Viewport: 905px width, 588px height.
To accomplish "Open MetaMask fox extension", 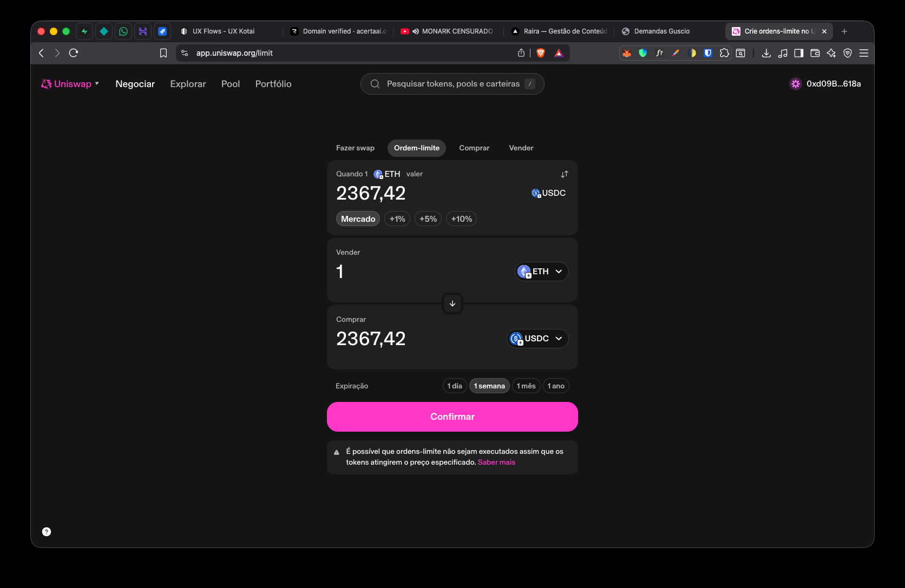I will [x=627, y=53].
